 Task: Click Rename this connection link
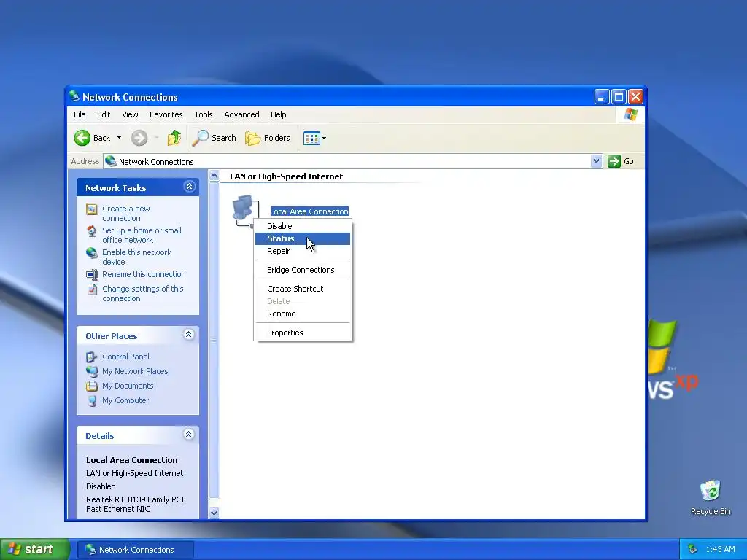click(x=144, y=275)
